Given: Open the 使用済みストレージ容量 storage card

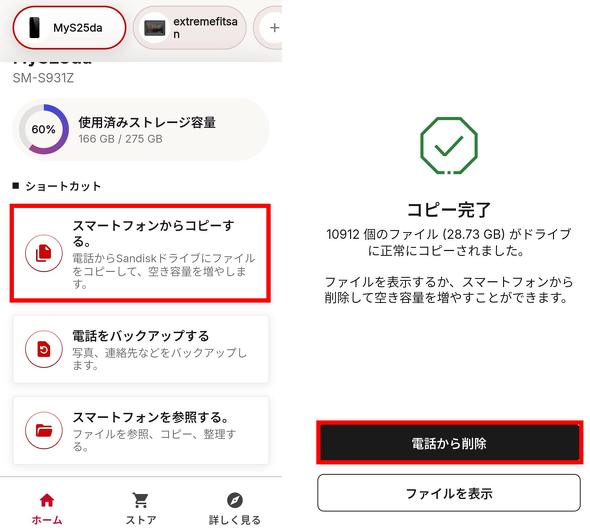Looking at the screenshot, I should click(141, 129).
